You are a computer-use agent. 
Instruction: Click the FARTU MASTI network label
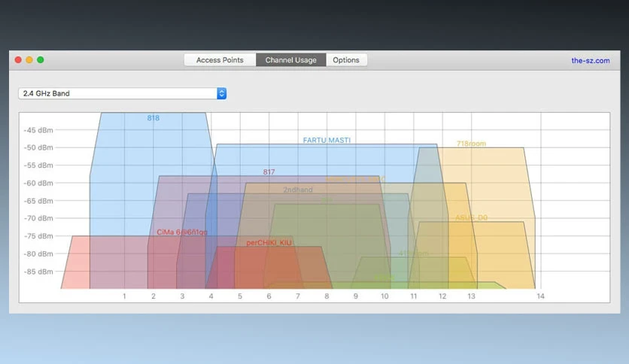pos(327,141)
